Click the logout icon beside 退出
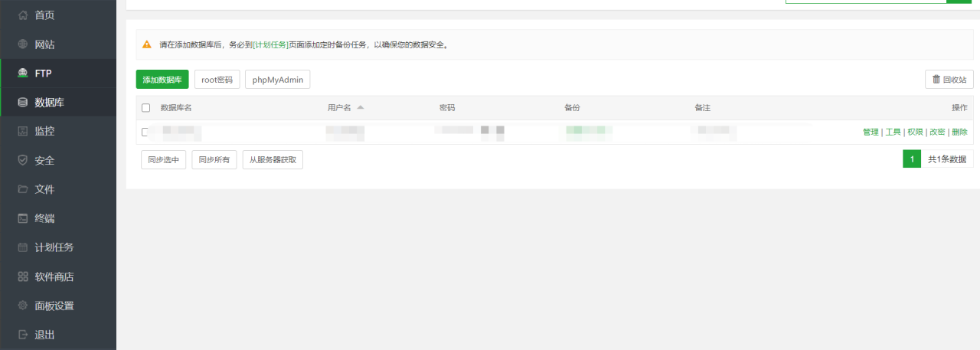Screen dimensions: 980x350 pos(23,335)
